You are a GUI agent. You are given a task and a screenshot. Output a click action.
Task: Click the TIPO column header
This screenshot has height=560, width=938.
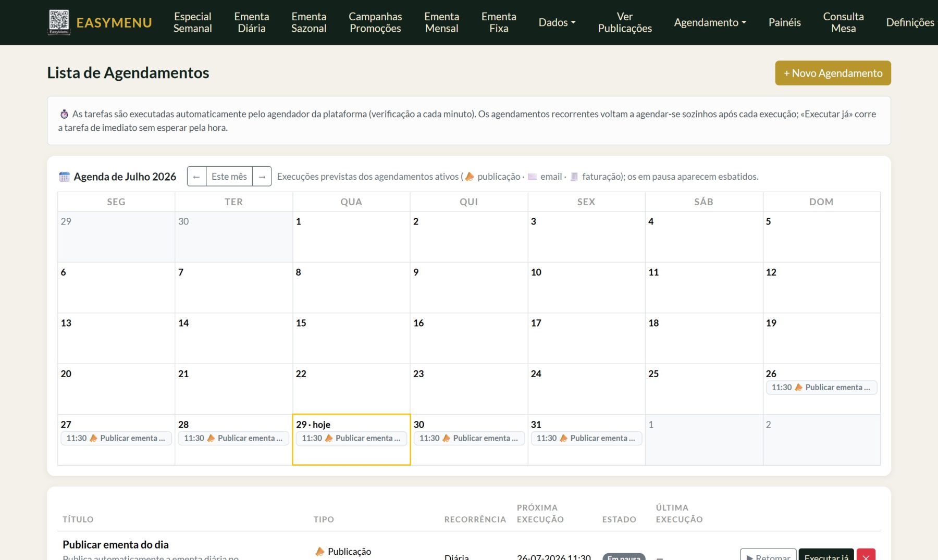click(x=324, y=519)
